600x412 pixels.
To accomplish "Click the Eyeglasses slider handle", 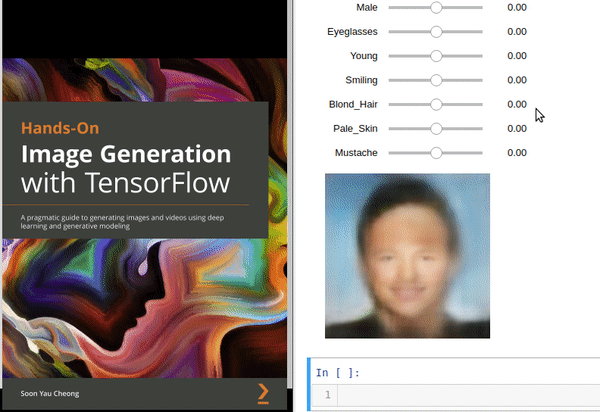I will [x=436, y=32].
